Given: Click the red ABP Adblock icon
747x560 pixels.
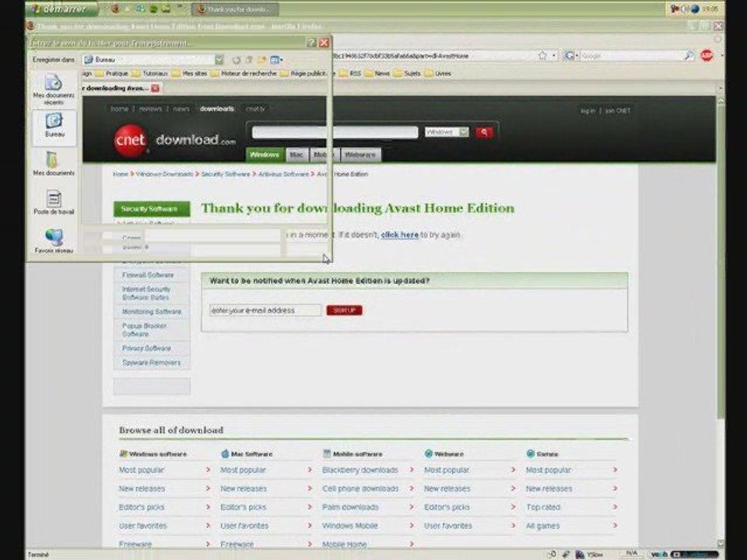Looking at the screenshot, I should tap(707, 56).
